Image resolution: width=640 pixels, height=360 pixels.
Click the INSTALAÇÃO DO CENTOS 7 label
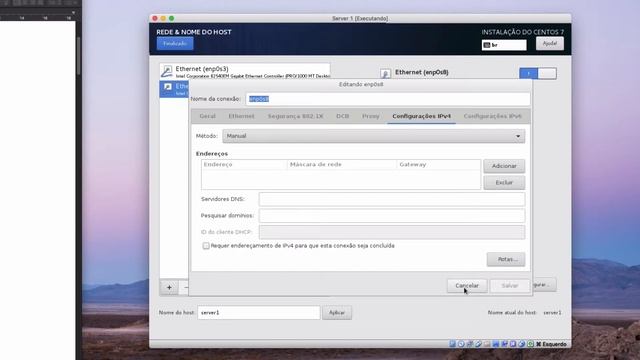[522, 32]
